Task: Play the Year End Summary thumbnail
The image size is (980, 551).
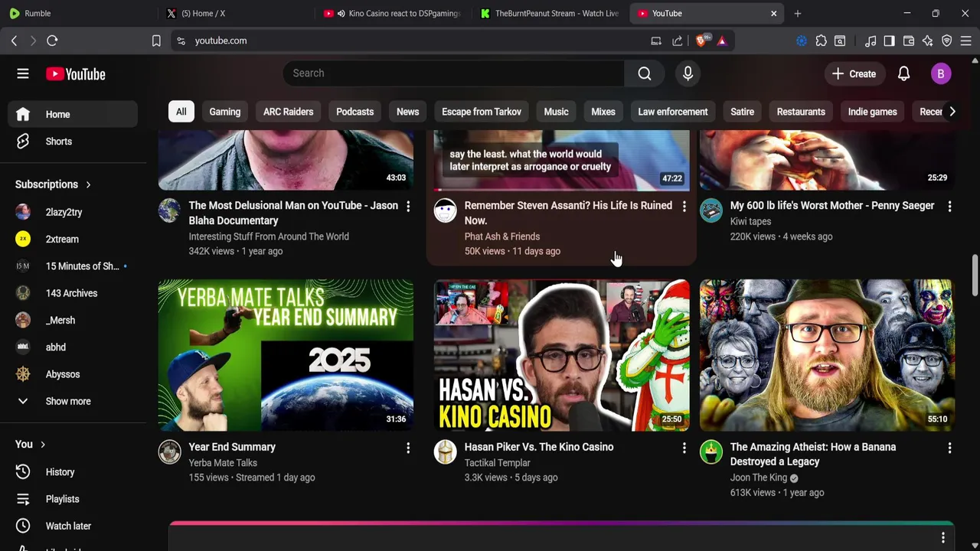Action: tap(286, 355)
